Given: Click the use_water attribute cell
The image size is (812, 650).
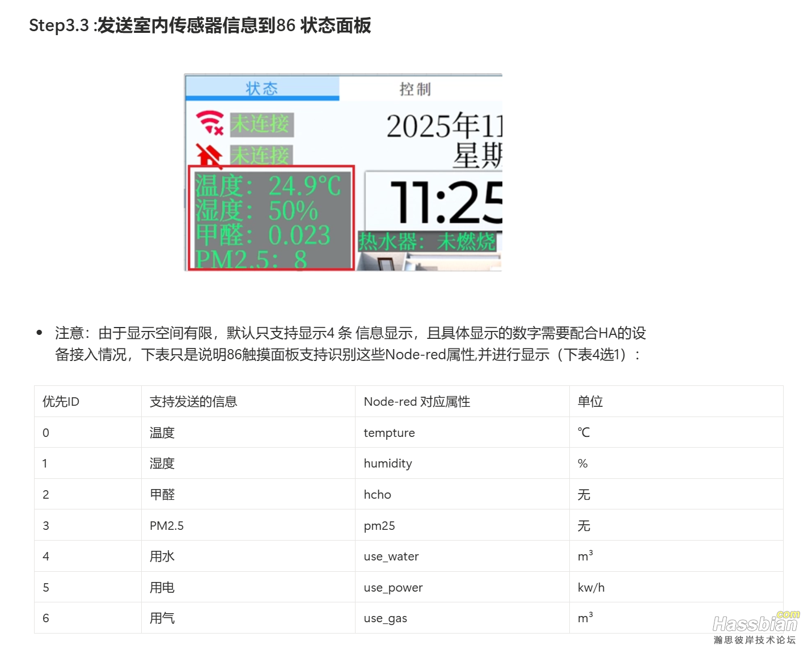Looking at the screenshot, I should 462,556.
